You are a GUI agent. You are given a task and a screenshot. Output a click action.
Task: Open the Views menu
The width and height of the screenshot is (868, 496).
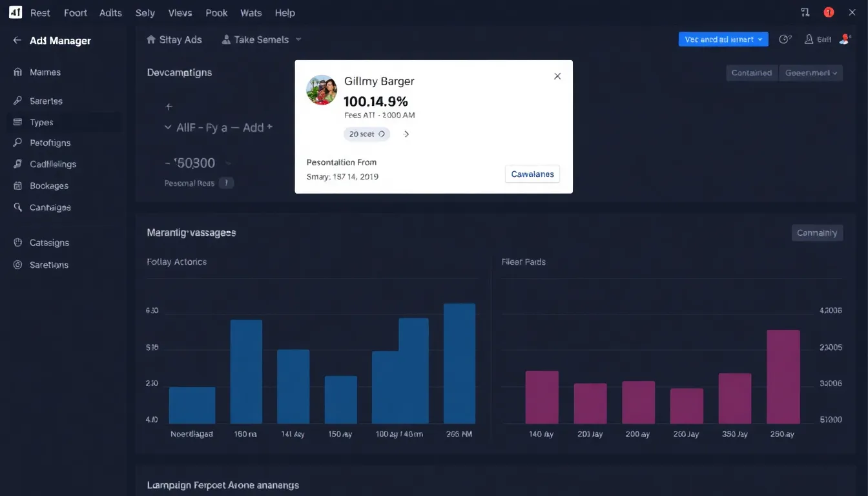click(180, 13)
